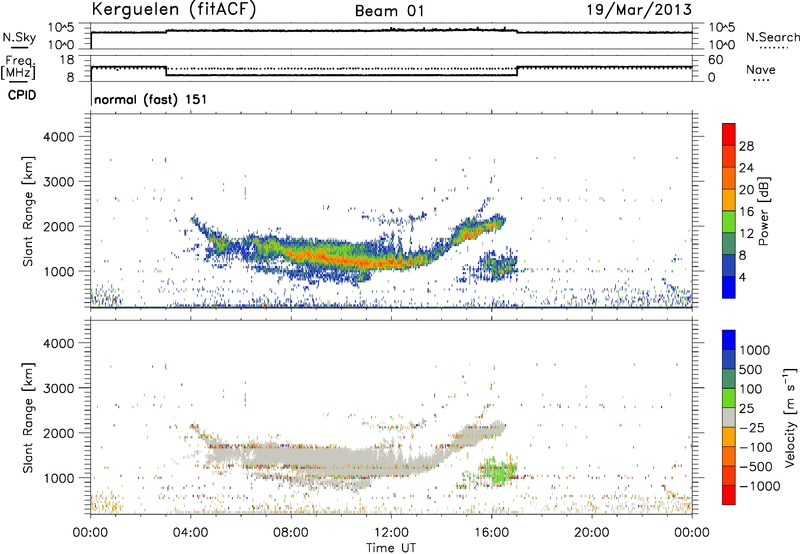This screenshot has height=554, width=800.
Task: Select the "Beam 01" heading text
Action: (389, 11)
